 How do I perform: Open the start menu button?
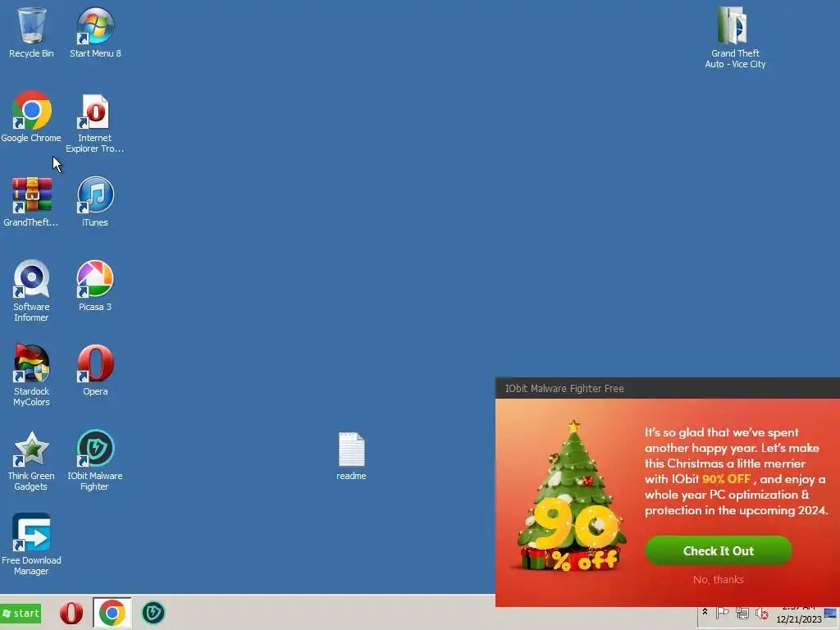click(x=21, y=614)
